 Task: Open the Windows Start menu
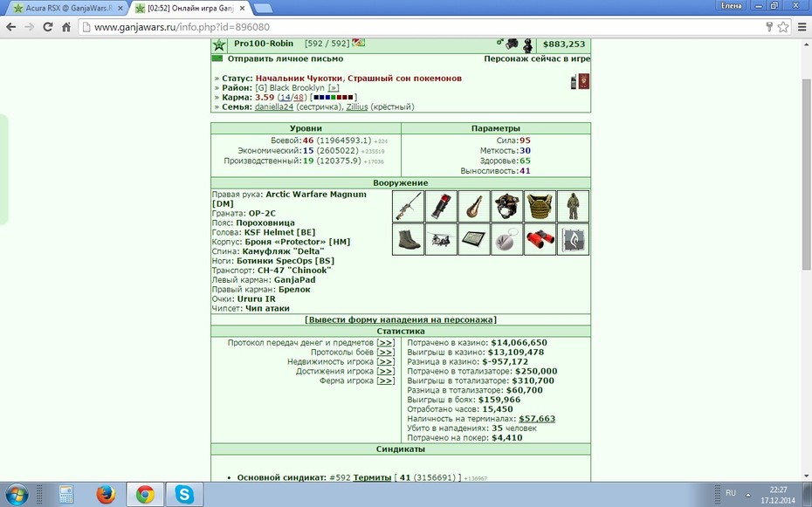(x=17, y=495)
